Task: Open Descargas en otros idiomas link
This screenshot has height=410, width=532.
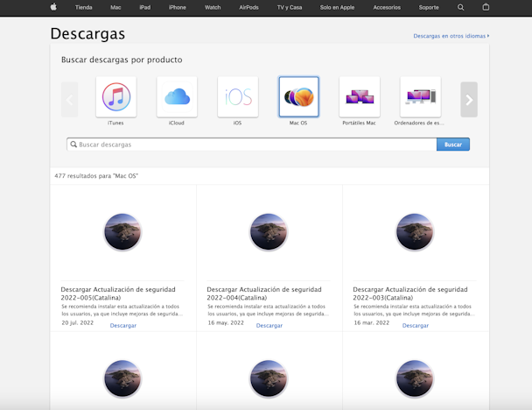Action: 451,36
